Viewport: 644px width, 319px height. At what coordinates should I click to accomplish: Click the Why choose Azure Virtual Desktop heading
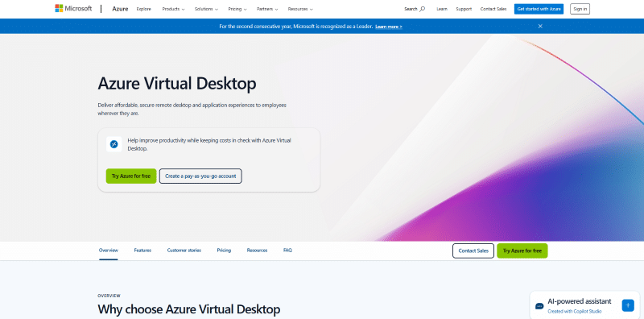click(189, 309)
